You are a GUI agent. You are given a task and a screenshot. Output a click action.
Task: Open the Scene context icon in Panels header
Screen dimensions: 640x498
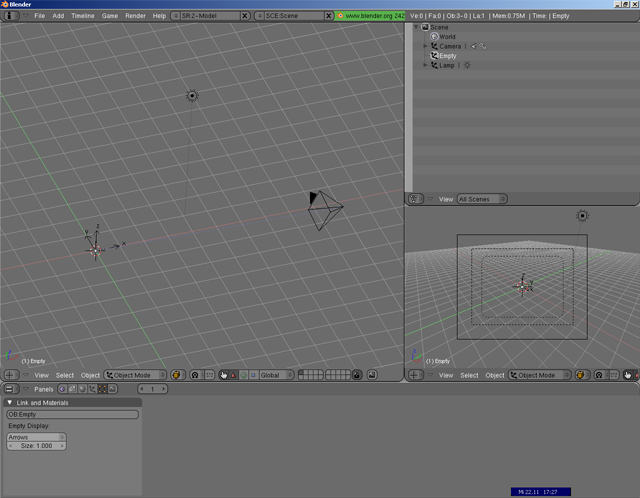click(x=112, y=389)
